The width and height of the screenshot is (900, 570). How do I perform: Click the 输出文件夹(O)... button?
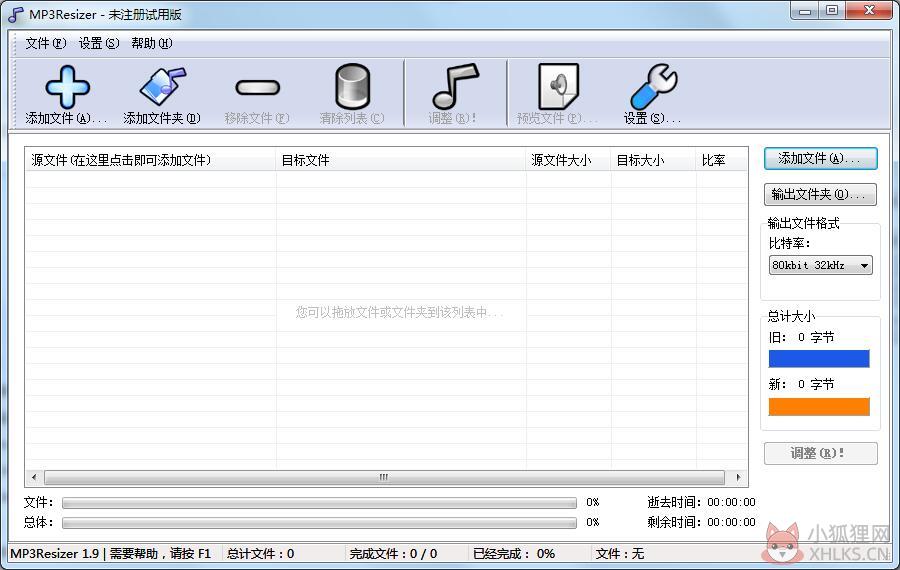click(x=820, y=195)
